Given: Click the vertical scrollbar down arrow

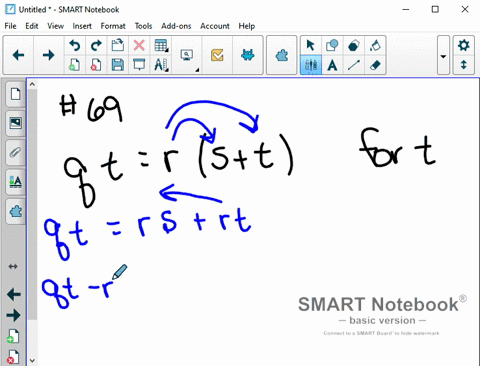Looking at the screenshot, I should [32, 361].
